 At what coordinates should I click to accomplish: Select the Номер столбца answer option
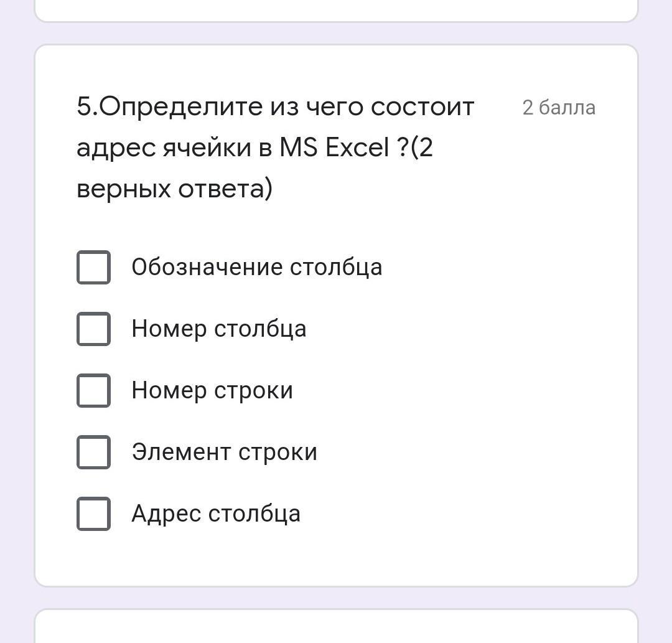click(218, 329)
